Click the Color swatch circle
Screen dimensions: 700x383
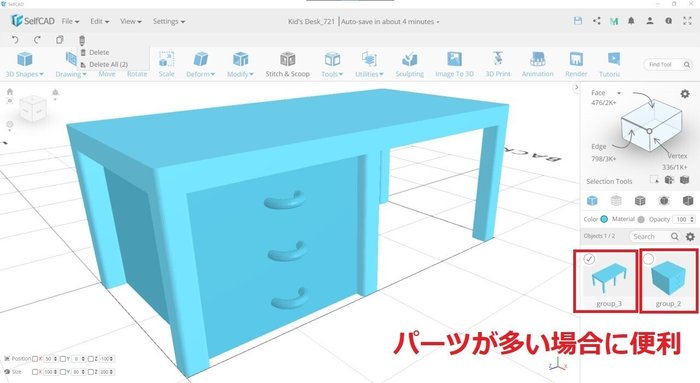pos(604,219)
